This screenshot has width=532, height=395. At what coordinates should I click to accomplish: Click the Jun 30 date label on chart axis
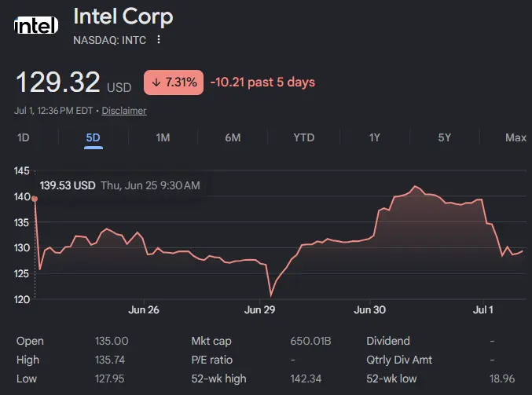click(x=369, y=309)
